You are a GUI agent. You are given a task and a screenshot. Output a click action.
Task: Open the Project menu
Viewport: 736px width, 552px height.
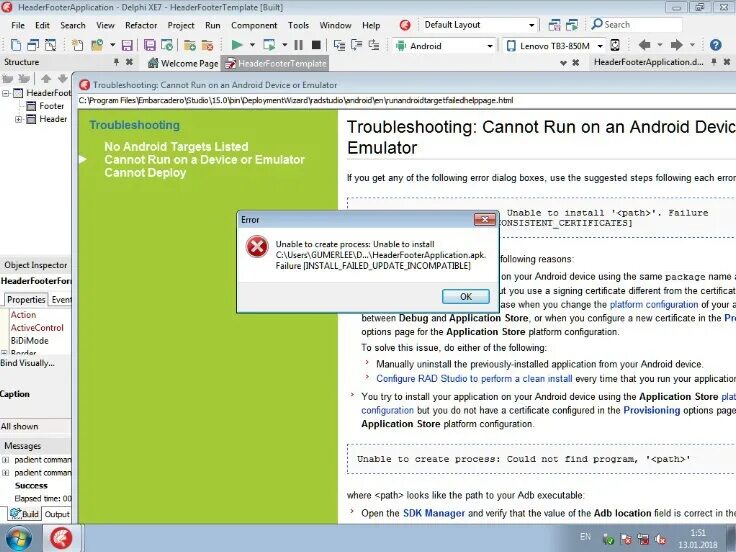point(181,25)
